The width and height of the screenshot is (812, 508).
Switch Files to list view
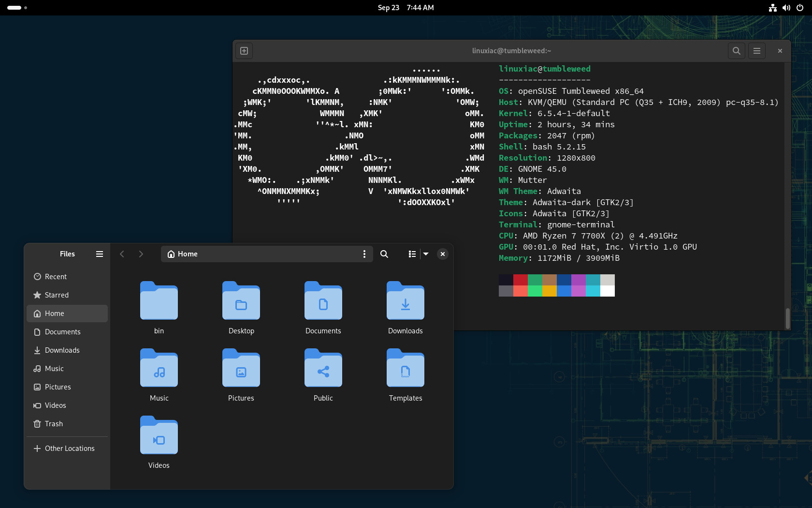tap(412, 254)
